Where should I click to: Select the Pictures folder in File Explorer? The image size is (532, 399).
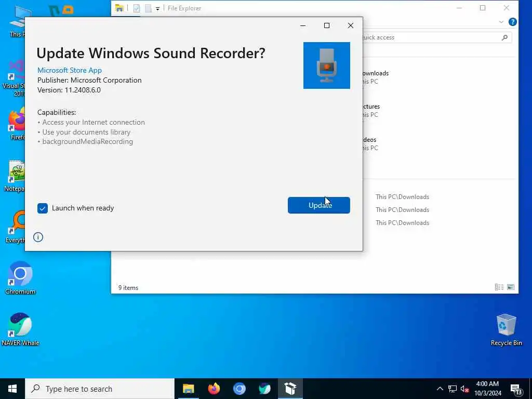click(371, 110)
